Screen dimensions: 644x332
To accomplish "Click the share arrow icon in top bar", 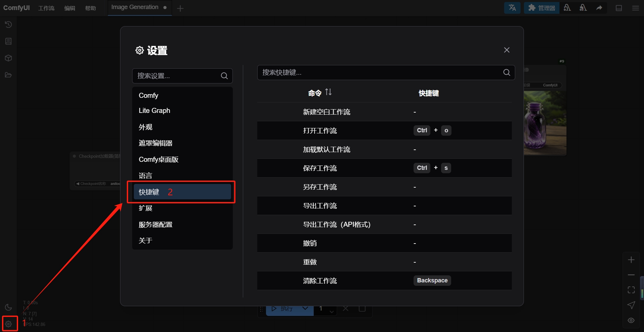I will click(599, 8).
